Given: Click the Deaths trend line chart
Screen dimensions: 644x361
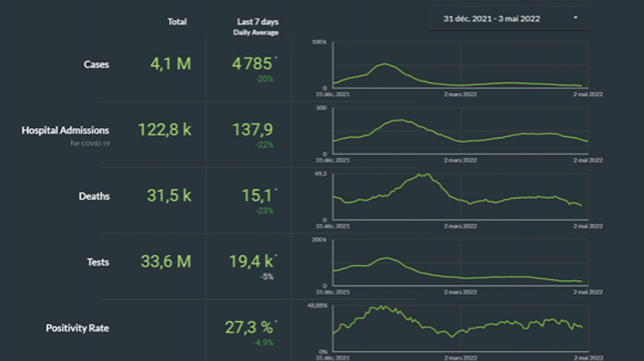Looking at the screenshot, I should [458, 197].
